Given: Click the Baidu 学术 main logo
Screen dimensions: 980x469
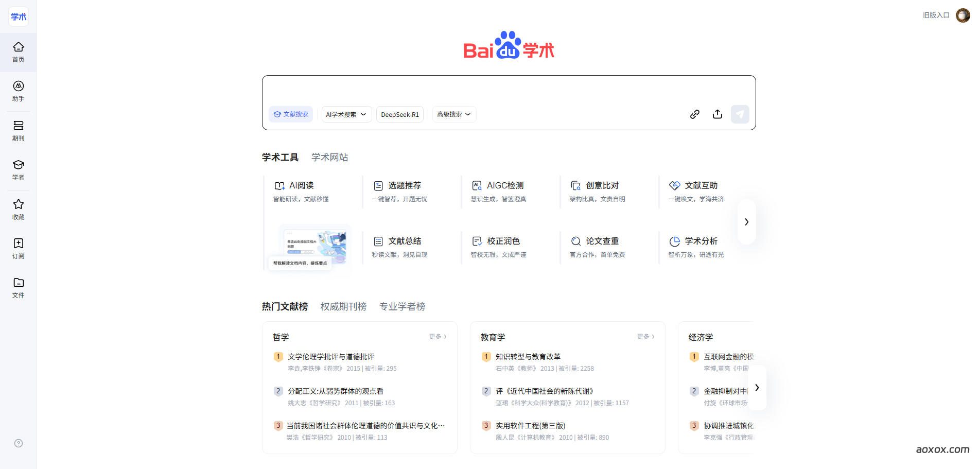Looking at the screenshot, I should pyautogui.click(x=509, y=45).
